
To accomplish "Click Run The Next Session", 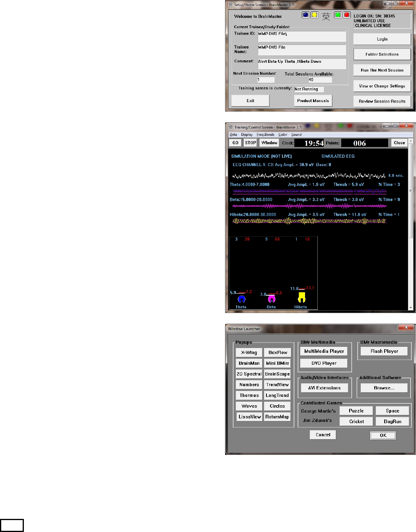I will pos(382,70).
